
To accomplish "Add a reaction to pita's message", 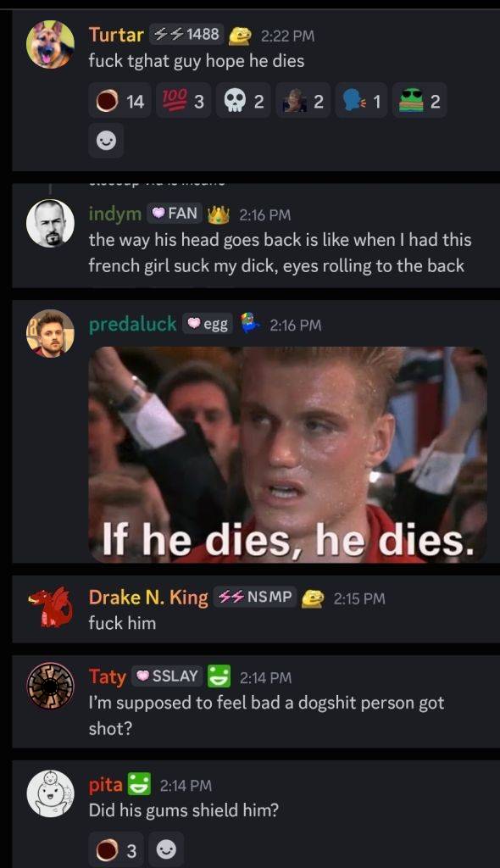I will click(x=167, y=849).
